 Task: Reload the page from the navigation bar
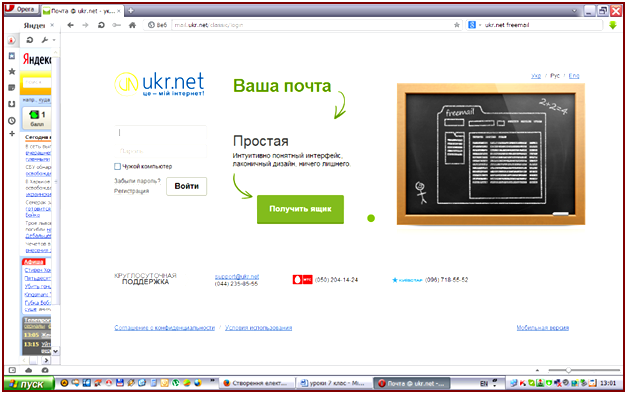(x=101, y=25)
